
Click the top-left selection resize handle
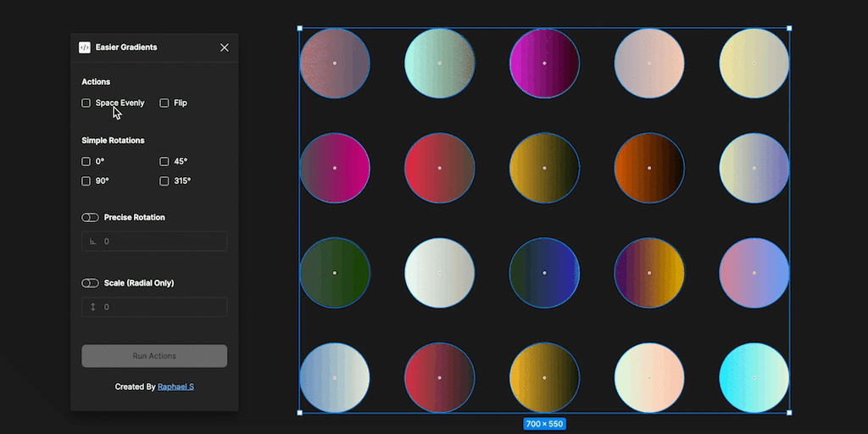coord(300,28)
